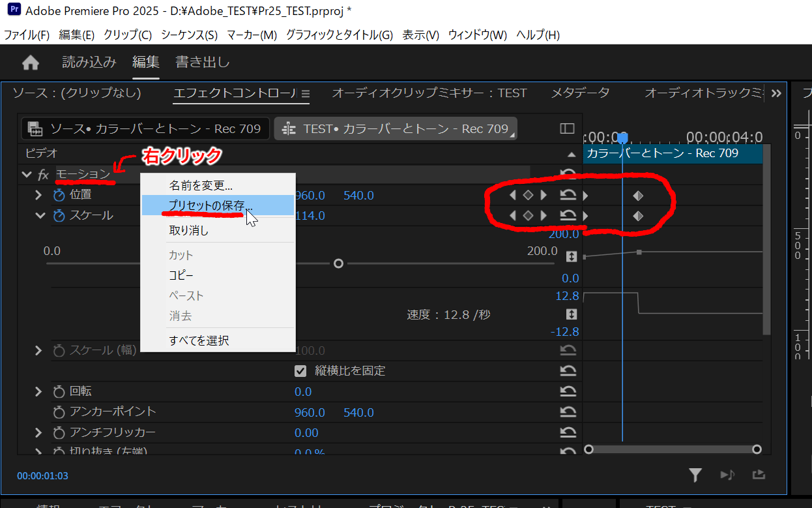Expand the 回転 property disclosure arrow

pyautogui.click(x=38, y=391)
